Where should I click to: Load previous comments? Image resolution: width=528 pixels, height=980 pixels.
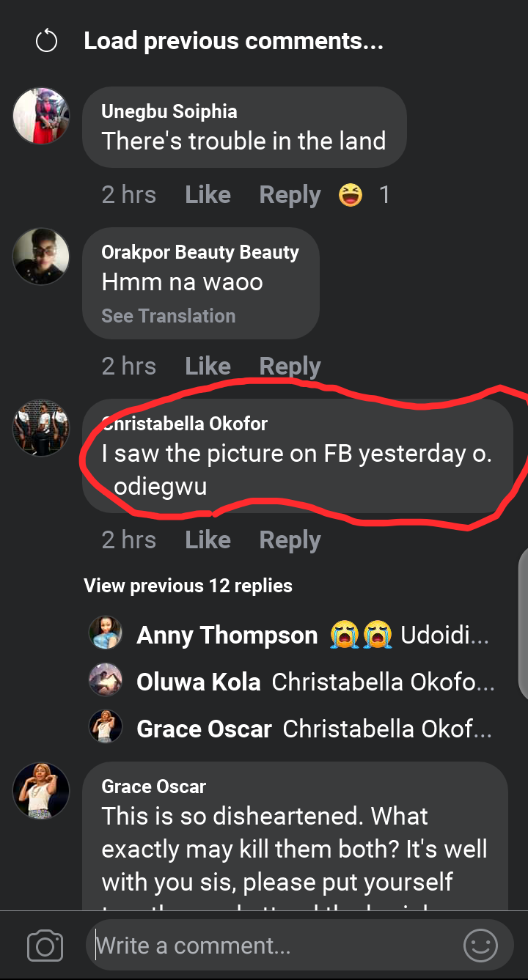[x=233, y=41]
